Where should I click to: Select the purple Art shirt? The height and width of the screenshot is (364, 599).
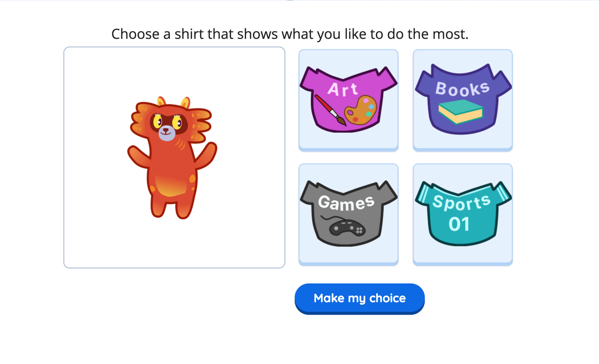coord(348,99)
